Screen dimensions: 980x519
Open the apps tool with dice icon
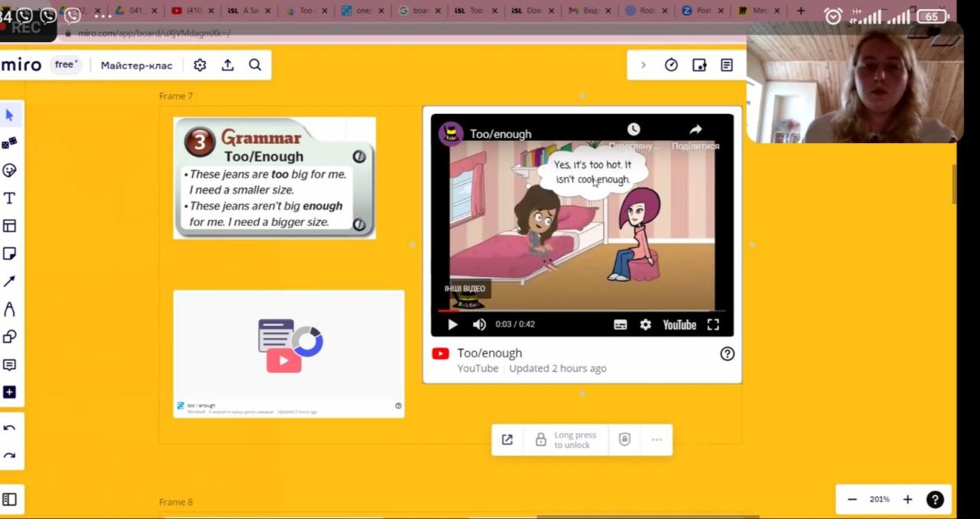pyautogui.click(x=10, y=143)
